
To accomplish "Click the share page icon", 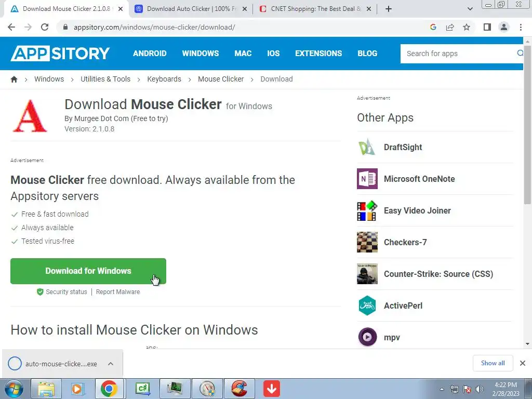I will coord(450,27).
